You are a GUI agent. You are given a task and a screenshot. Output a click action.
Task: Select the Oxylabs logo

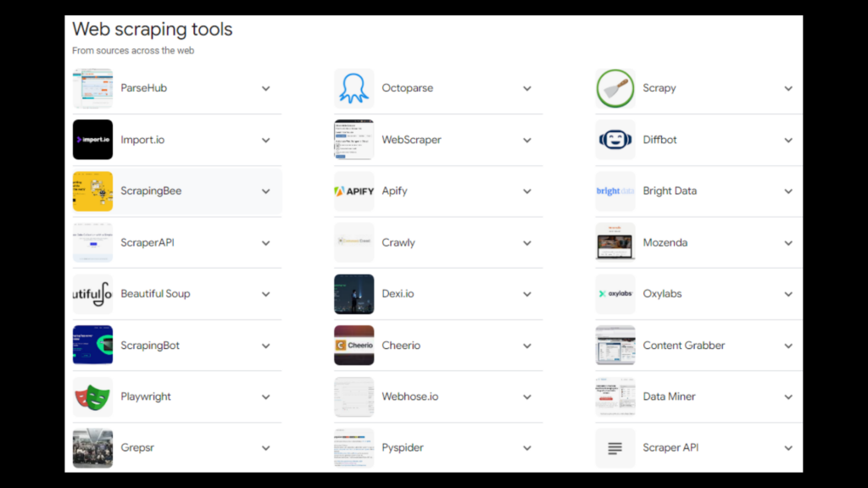(x=615, y=293)
